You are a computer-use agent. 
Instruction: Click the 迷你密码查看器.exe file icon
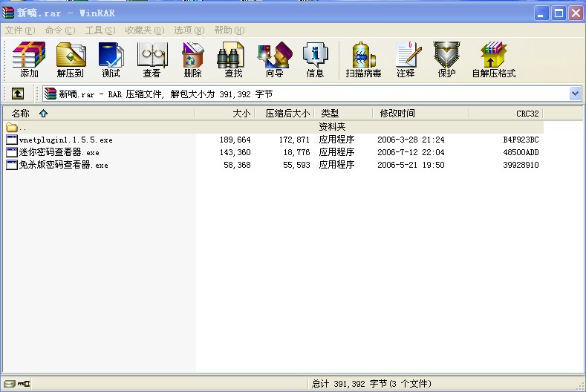12,152
